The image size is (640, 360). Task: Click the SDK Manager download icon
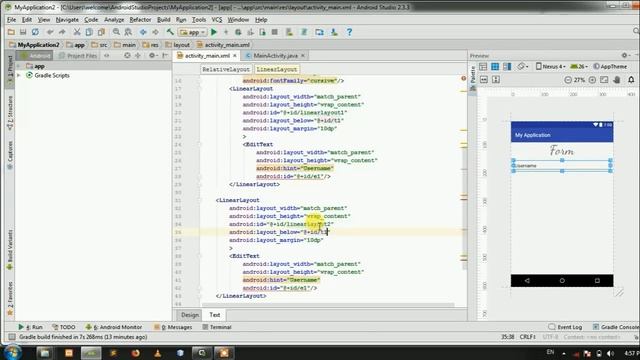point(334,32)
